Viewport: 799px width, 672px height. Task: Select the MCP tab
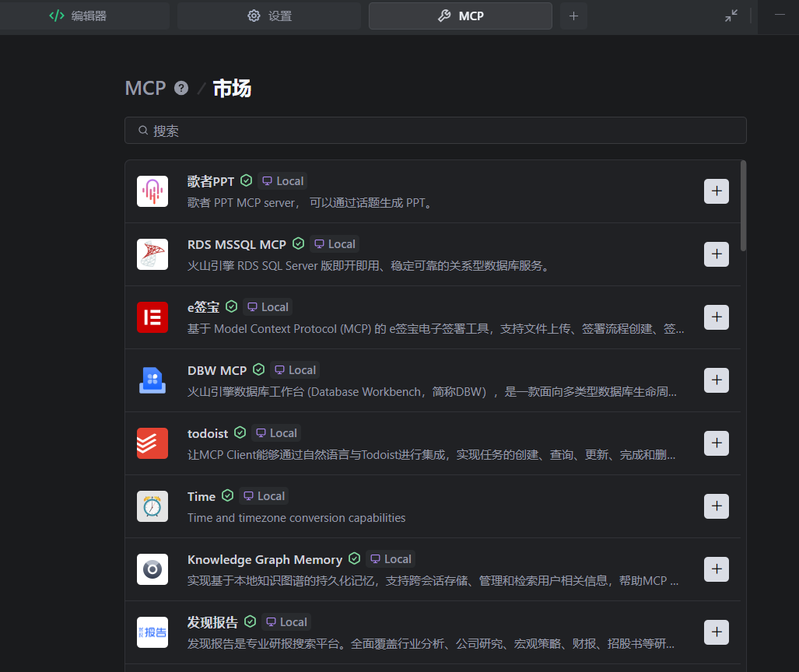[x=460, y=16]
